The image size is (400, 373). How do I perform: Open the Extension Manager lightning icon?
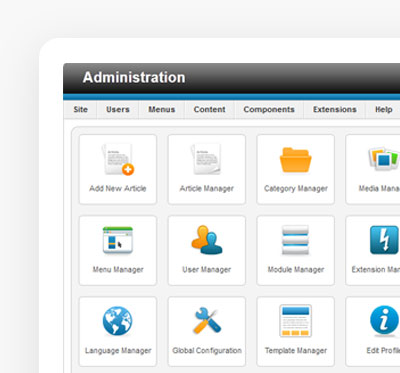click(x=384, y=240)
